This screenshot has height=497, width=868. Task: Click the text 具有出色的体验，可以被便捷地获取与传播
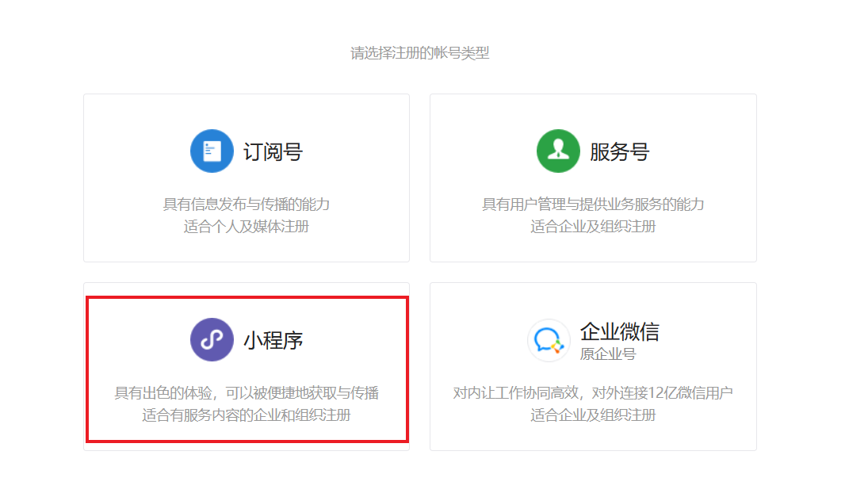click(247, 393)
